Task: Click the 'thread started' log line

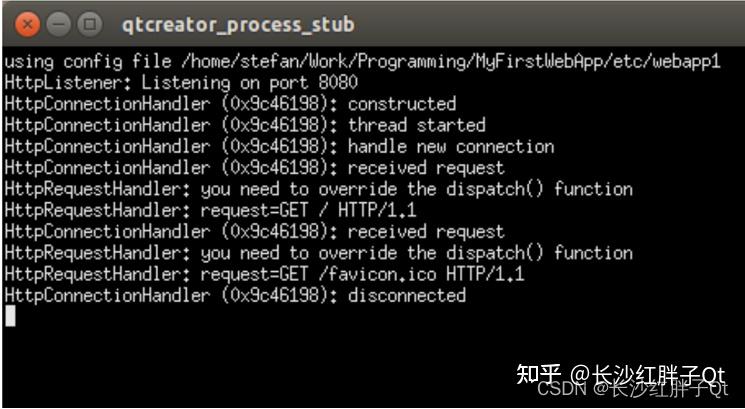Action: pyautogui.click(x=245, y=125)
